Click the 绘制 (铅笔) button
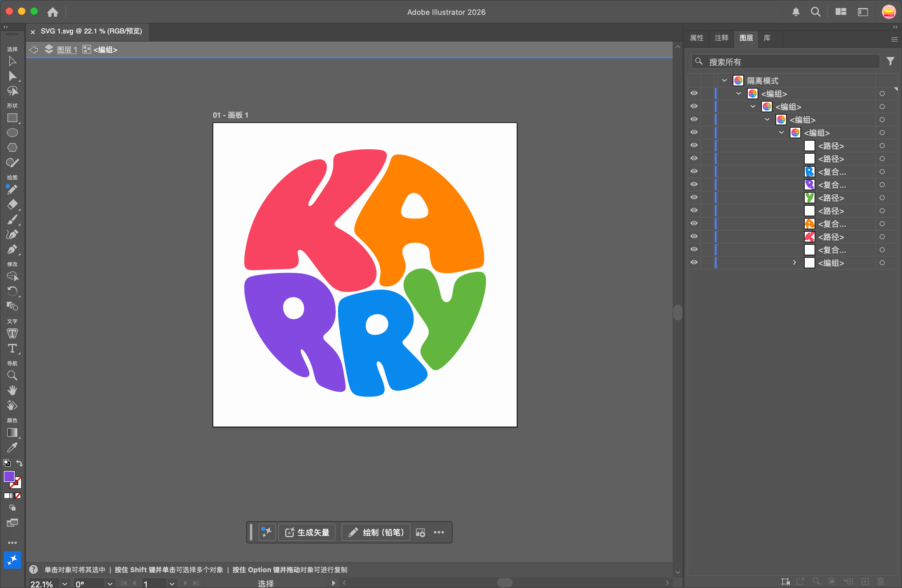This screenshot has width=902, height=588. 376,532
